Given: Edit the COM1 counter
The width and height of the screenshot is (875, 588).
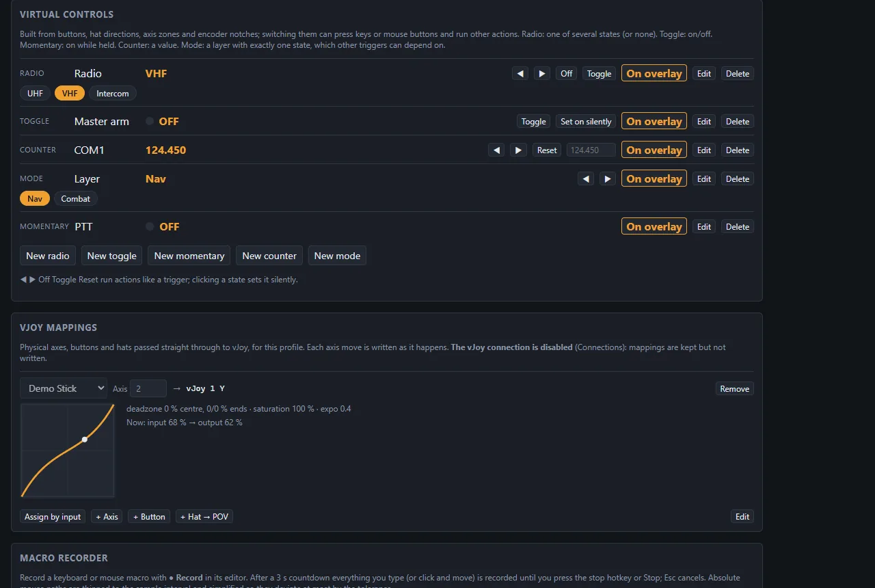Looking at the screenshot, I should click(704, 150).
